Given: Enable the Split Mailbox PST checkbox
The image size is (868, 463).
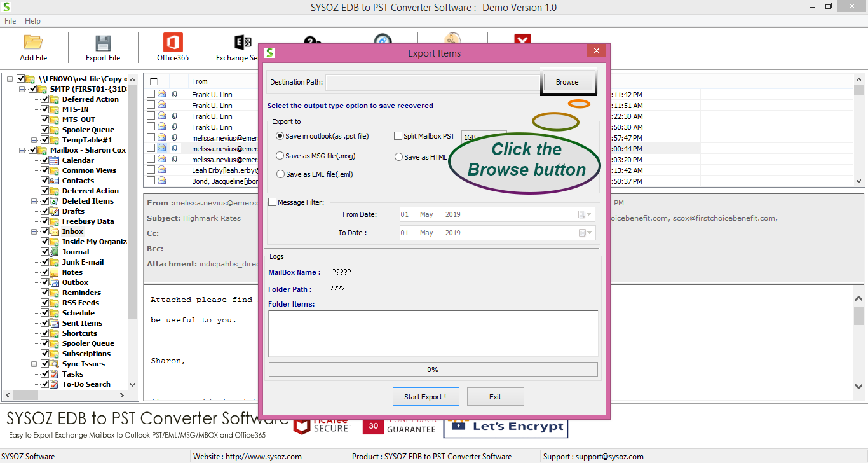Looking at the screenshot, I should (398, 136).
